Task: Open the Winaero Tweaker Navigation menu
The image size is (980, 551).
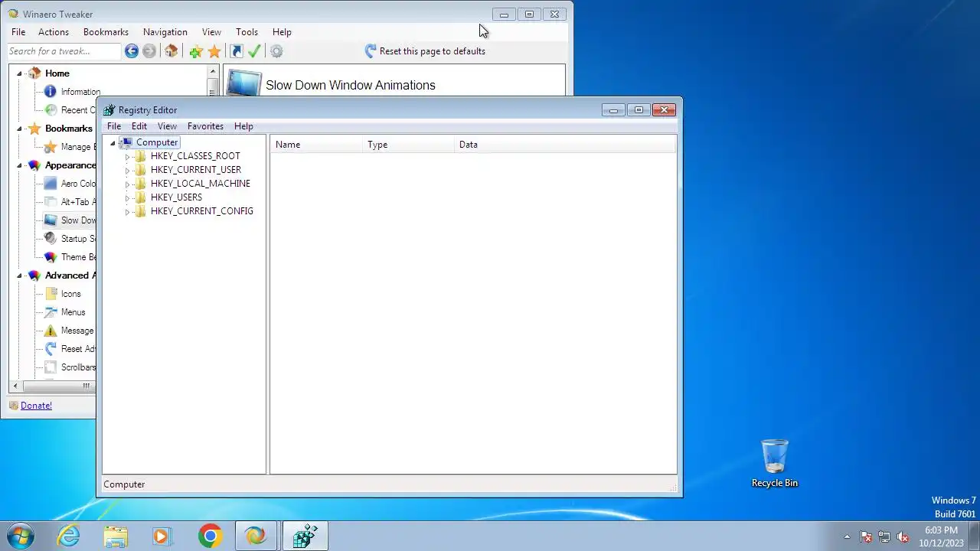Action: coord(165,32)
